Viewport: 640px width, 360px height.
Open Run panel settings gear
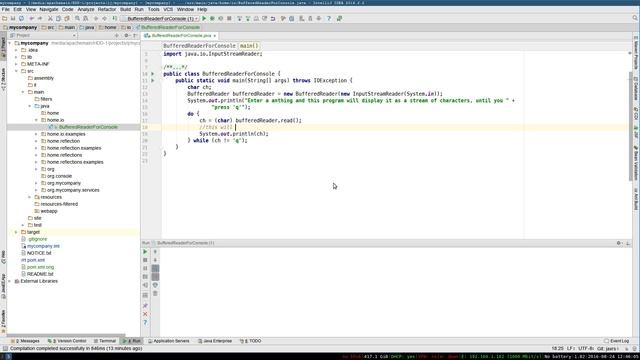619,243
